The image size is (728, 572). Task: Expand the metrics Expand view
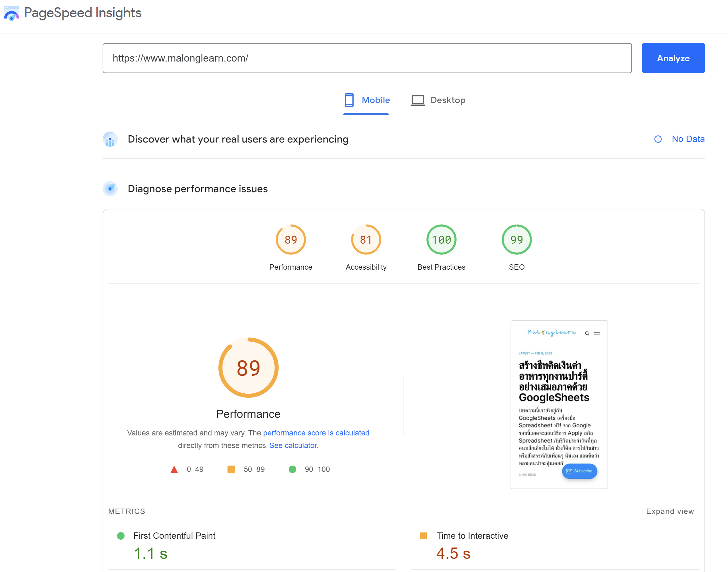pos(670,510)
